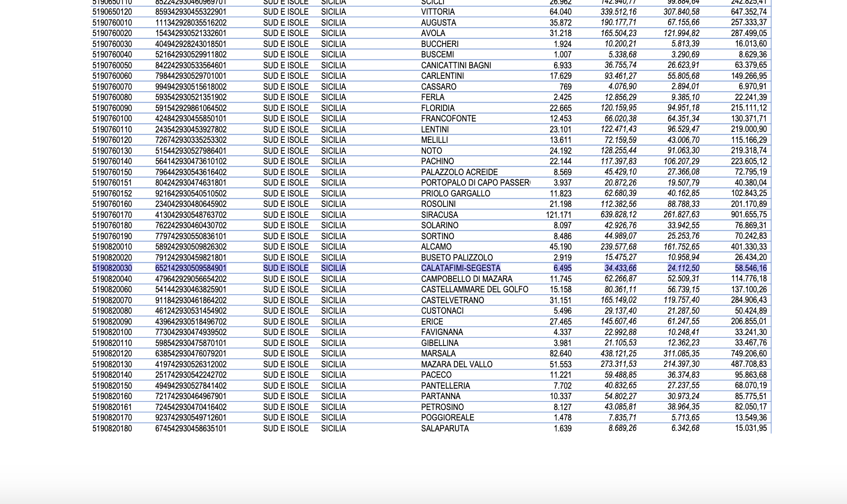Screen dimensions: 847x504
Task: Click the AUGUSTA cell
Action: click(x=438, y=23)
